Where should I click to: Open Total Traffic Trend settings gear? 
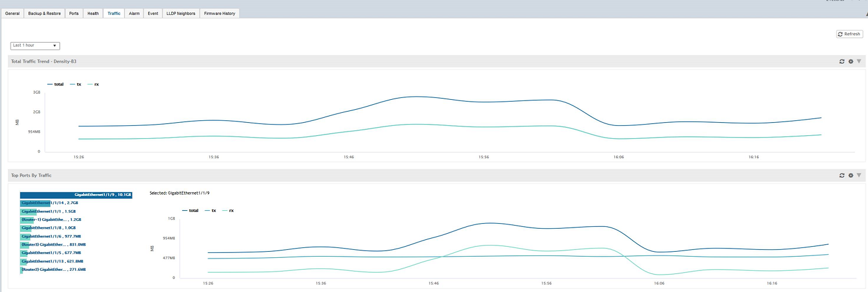[x=851, y=61]
